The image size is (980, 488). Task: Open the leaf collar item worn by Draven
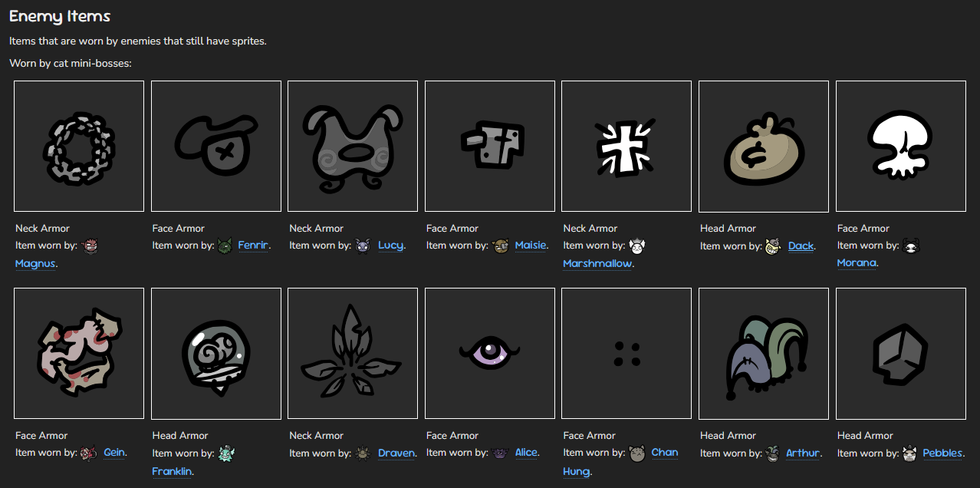[353, 353]
